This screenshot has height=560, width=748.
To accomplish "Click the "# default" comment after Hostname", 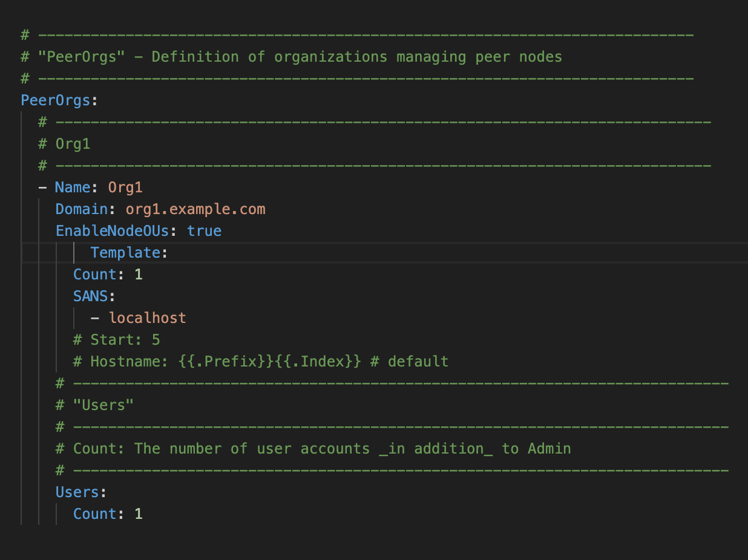I will point(410,361).
